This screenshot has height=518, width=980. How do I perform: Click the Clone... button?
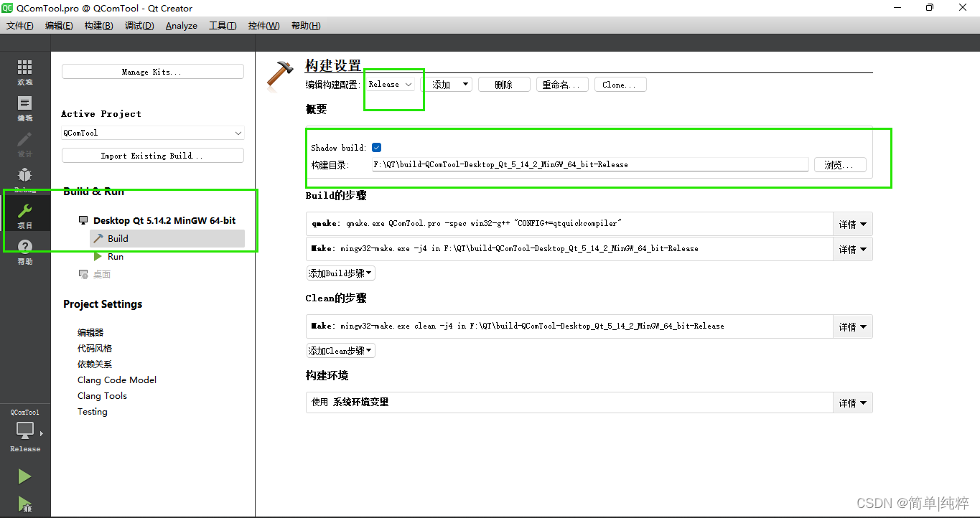[620, 85]
